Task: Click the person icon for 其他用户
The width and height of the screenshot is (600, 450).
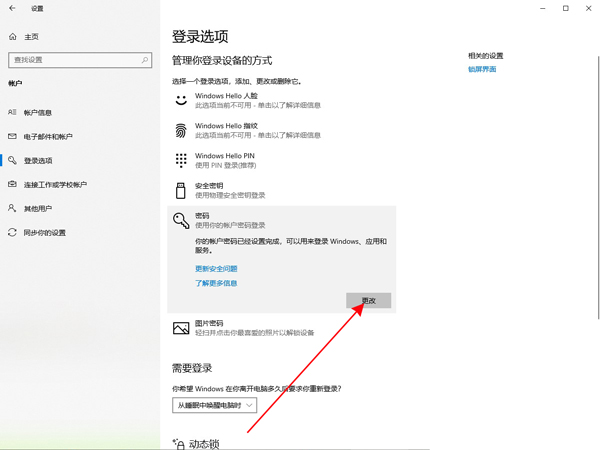Action: point(12,208)
